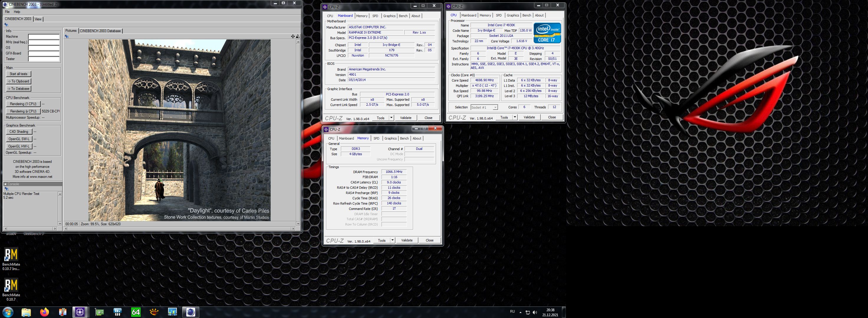Click the move cross icon in the Pictures panel
Viewport: 868px width, 318px height.
[293, 36]
